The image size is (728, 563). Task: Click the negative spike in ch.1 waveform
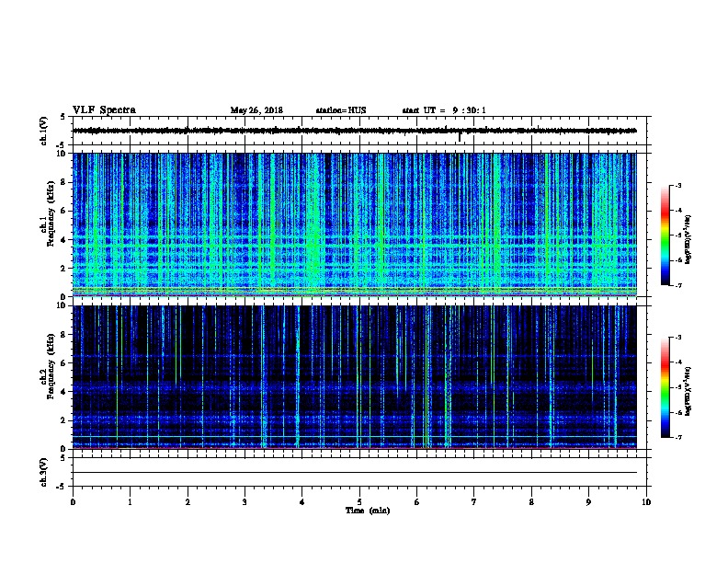(460, 137)
